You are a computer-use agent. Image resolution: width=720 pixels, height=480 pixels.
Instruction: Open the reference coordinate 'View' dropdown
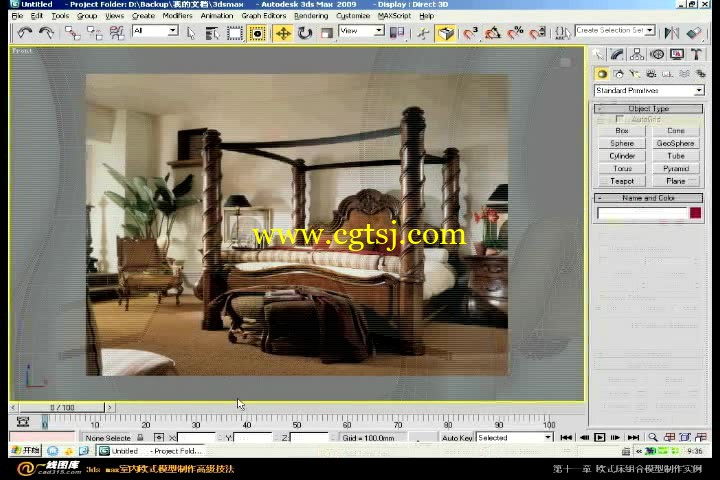tap(361, 31)
